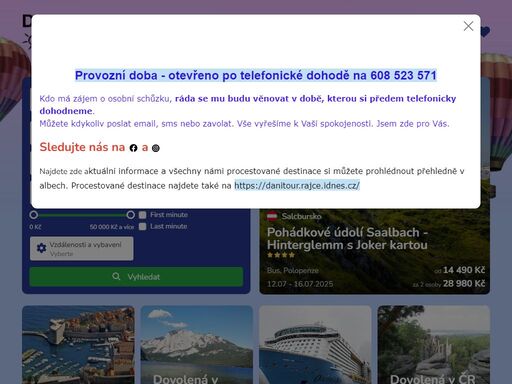This screenshot has width=512, height=384.
Task: Click the Sledujte nás na text
Action: coord(82,147)
